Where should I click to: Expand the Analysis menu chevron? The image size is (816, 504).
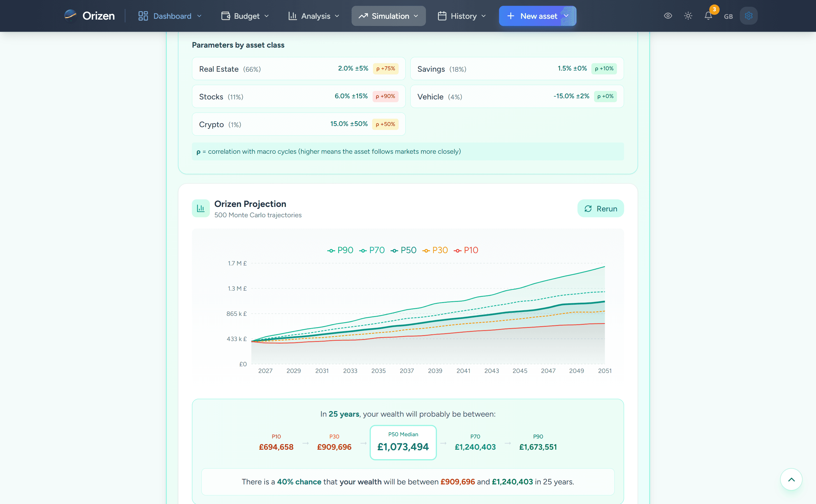pyautogui.click(x=337, y=16)
